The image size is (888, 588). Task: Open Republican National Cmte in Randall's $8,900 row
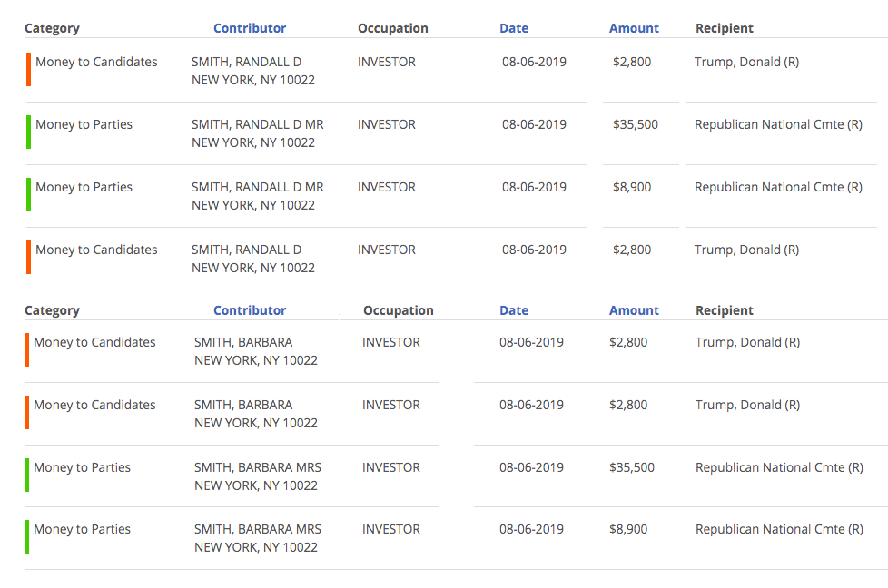[778, 187]
